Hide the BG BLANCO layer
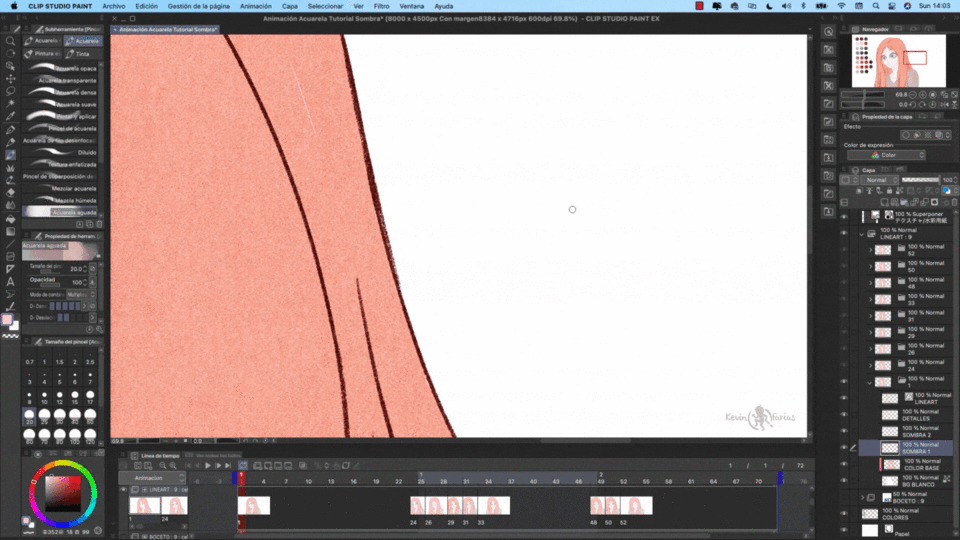The width and height of the screenshot is (960, 540). coord(844,481)
